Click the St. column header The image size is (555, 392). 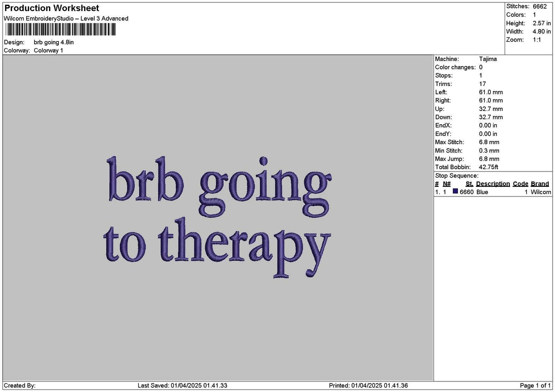click(469, 184)
